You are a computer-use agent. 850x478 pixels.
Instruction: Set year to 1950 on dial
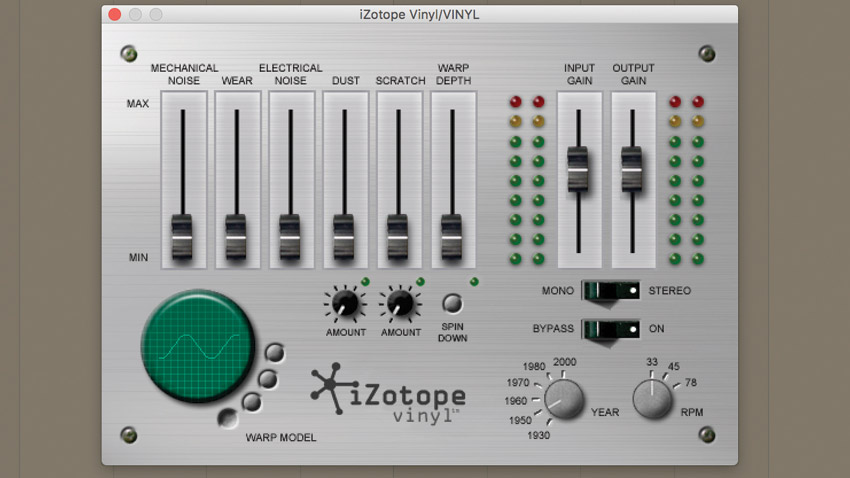[520, 420]
